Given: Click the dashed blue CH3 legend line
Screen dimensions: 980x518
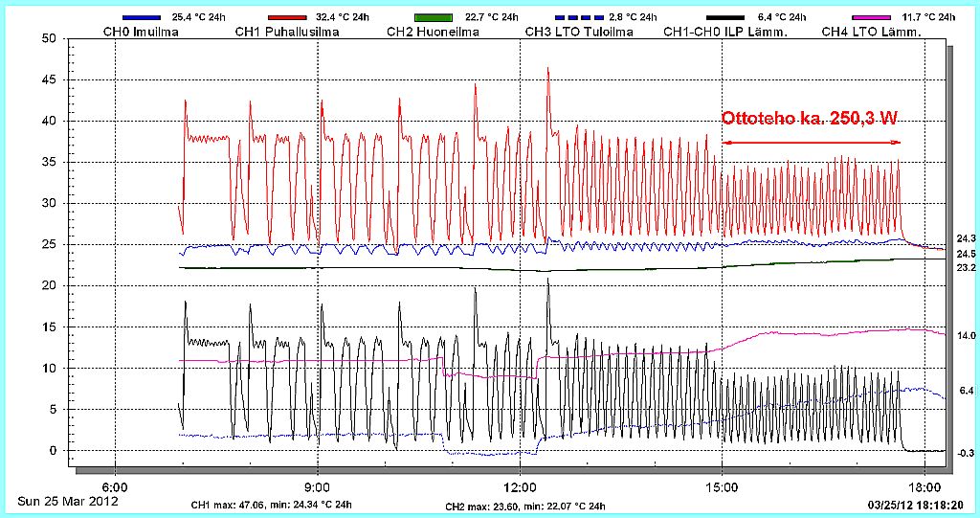Looking at the screenshot, I should pos(577,17).
